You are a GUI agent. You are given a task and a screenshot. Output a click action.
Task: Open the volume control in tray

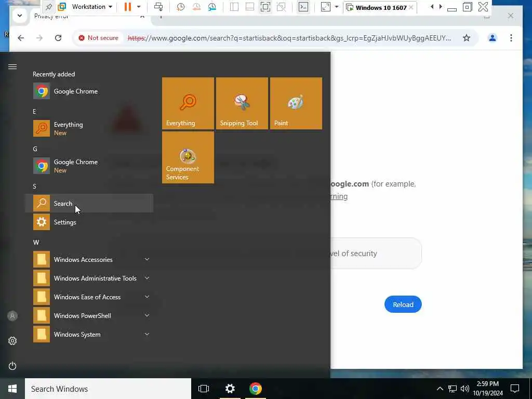(x=464, y=389)
